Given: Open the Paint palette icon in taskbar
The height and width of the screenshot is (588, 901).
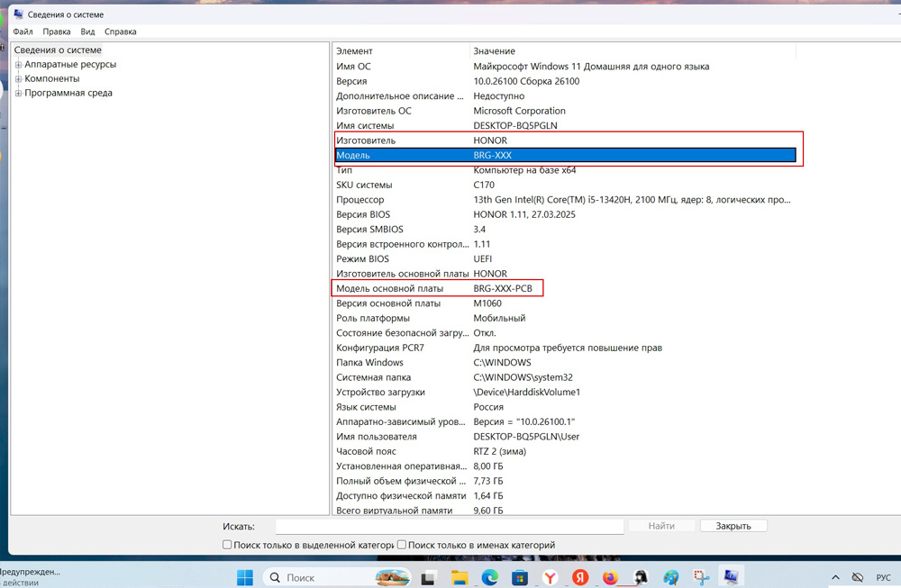Looking at the screenshot, I should (670, 578).
